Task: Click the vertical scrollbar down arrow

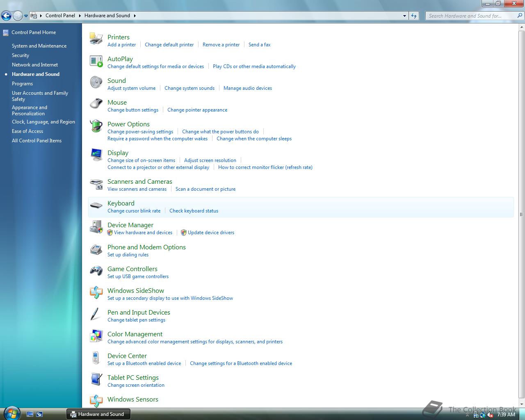Action: pyautogui.click(x=521, y=404)
